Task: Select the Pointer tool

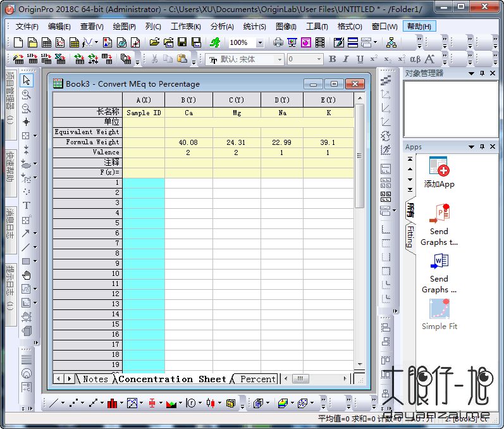Action: [x=27, y=80]
